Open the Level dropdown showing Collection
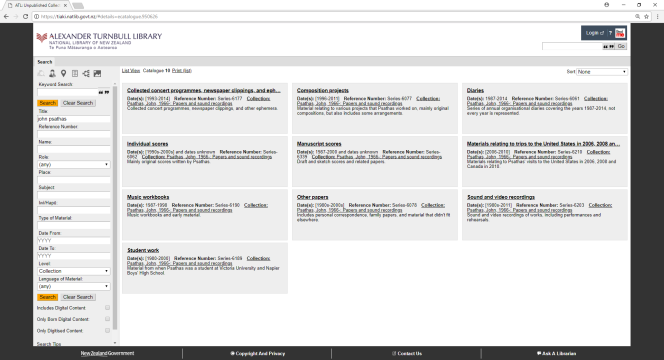The width and height of the screenshot is (664, 360). click(x=74, y=271)
